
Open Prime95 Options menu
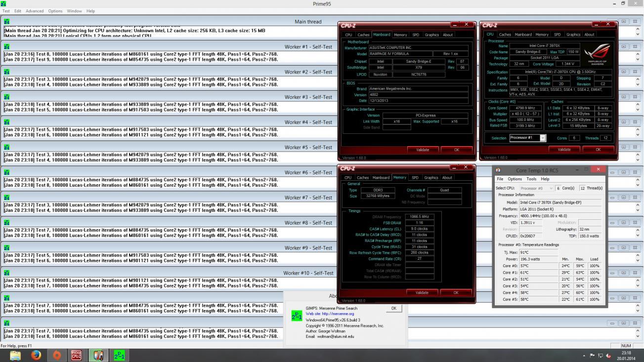click(55, 11)
